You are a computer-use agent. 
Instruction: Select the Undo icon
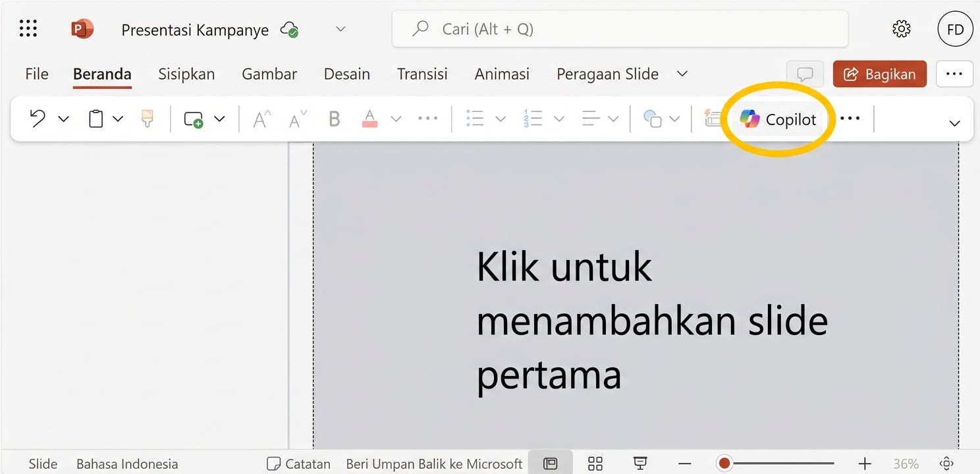pyautogui.click(x=38, y=118)
